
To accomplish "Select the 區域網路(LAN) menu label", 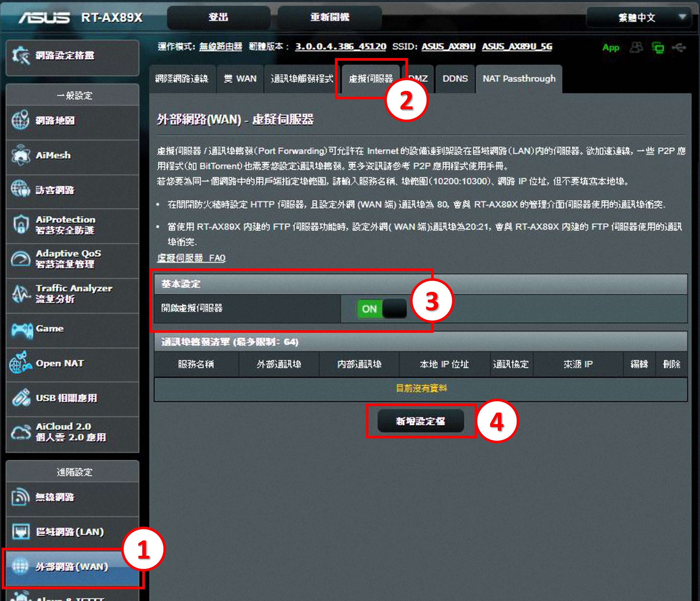I will tap(70, 532).
